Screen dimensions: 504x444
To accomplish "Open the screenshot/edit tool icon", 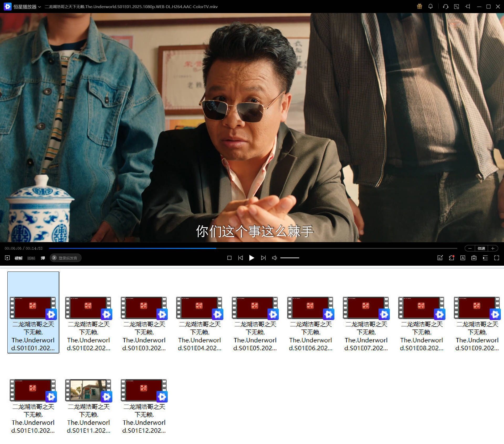I will 440,258.
